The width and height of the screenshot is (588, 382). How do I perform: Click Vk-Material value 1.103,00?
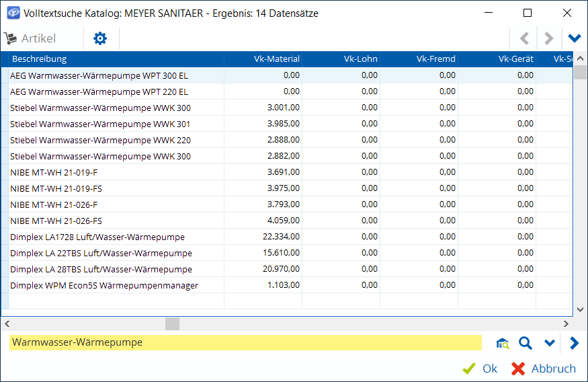click(x=284, y=284)
